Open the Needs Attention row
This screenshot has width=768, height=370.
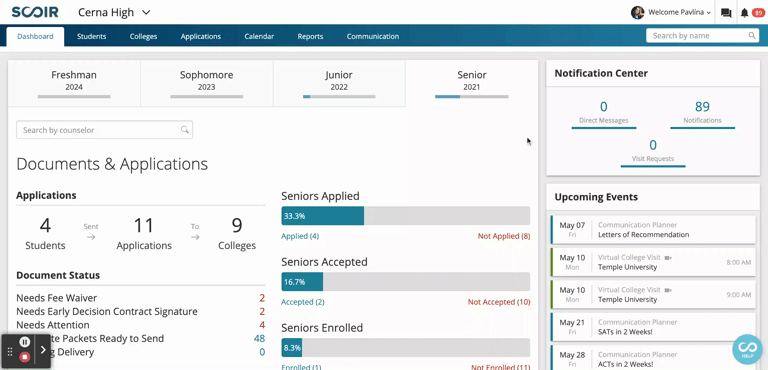[141, 325]
